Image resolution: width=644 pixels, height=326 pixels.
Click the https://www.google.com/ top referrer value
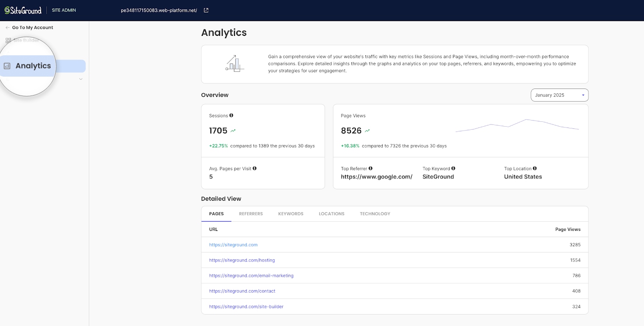tap(377, 177)
